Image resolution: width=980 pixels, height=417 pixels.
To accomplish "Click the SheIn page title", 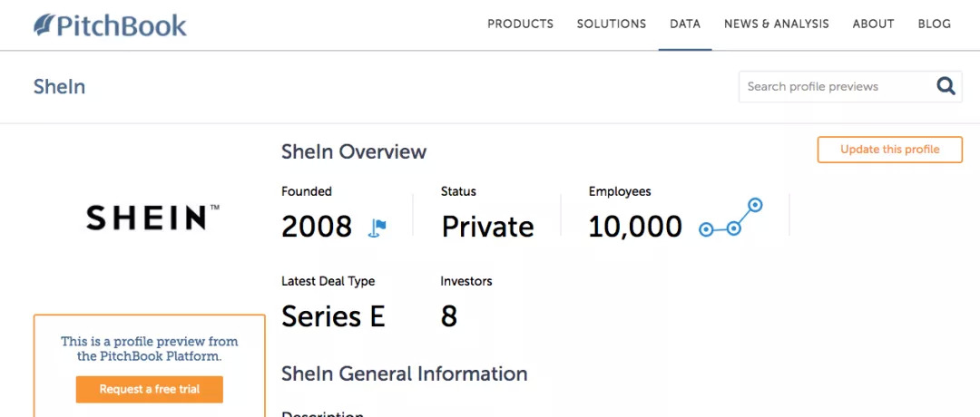I will pyautogui.click(x=59, y=87).
